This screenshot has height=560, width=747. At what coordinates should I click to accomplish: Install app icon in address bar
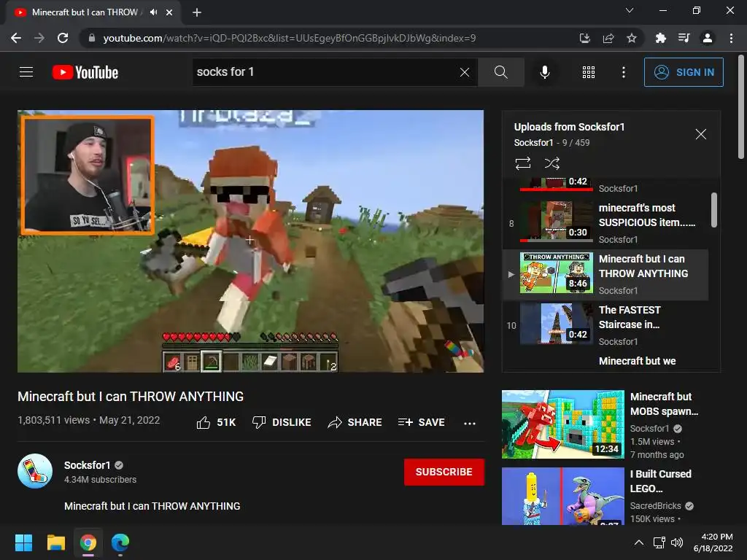coord(584,38)
